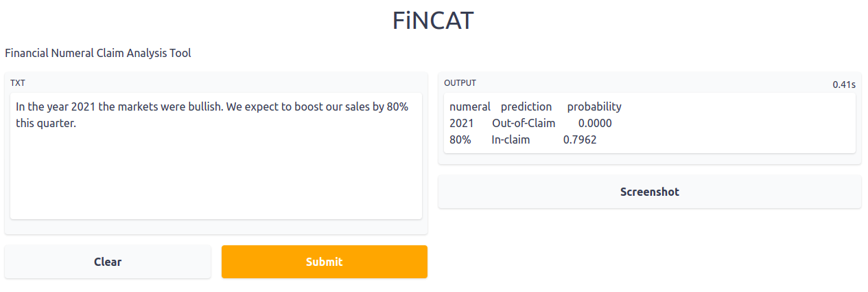Click the Financial Numeral Claim Analysis Tool subtitle
The width and height of the screenshot is (868, 292).
pyautogui.click(x=98, y=53)
